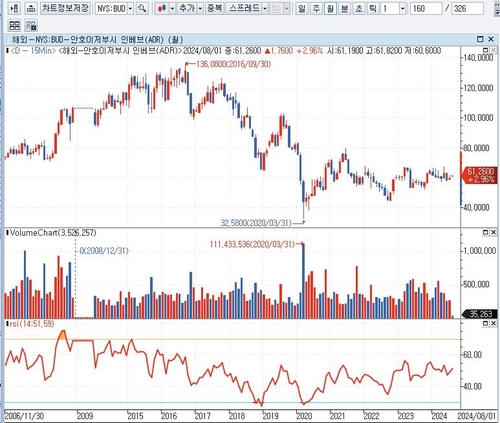Click the locked layout icon
The width and height of the screenshot is (500, 423).
click(31, 25)
